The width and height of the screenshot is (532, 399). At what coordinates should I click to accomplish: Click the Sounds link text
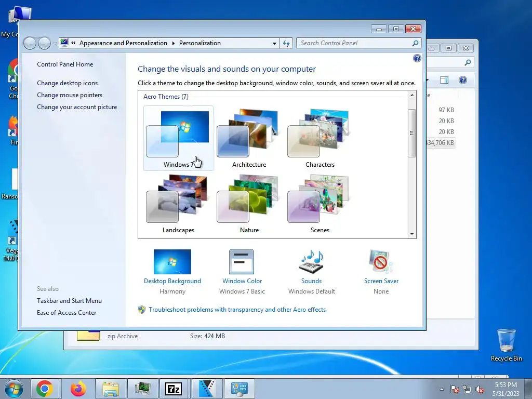tap(312, 281)
